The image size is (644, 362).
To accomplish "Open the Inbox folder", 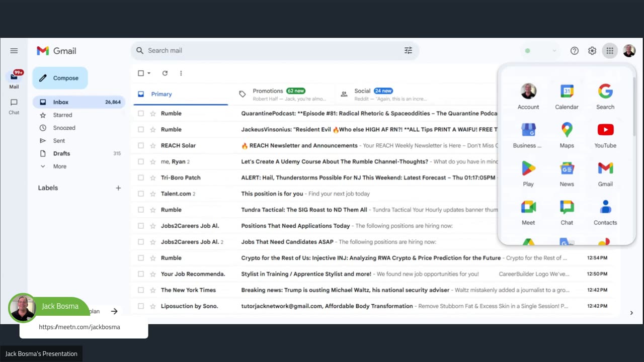I will click(x=79, y=102).
